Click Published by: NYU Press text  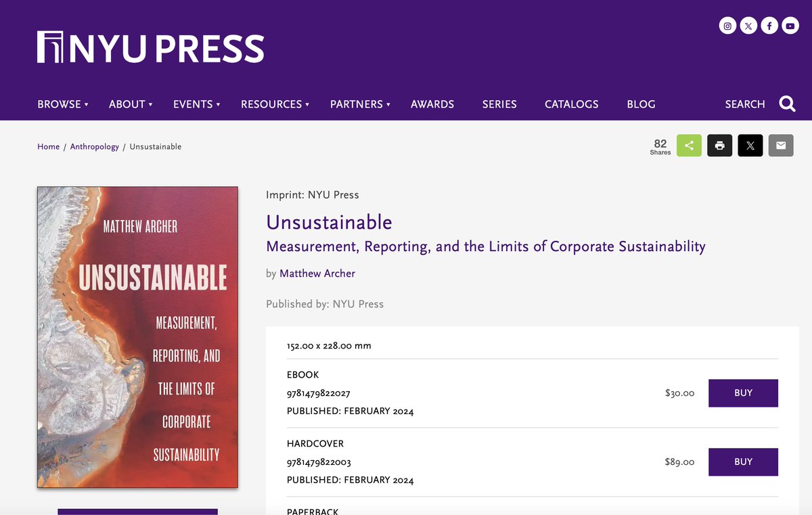coord(325,304)
